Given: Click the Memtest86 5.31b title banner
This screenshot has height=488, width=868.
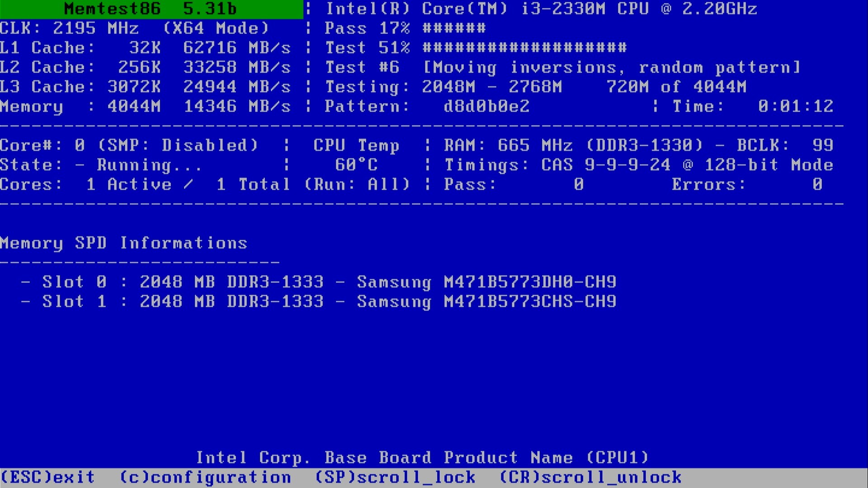Looking at the screenshot, I should tap(151, 9).
